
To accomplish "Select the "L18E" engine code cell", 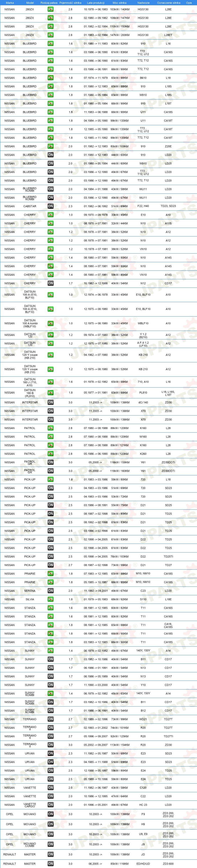I will pyautogui.click(x=168, y=600).
